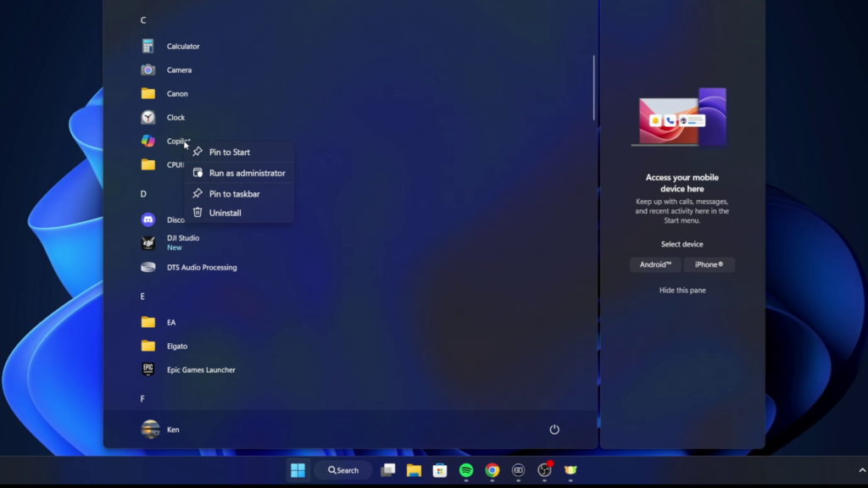Viewport: 868px width, 488px height.
Task: Select Pin to taskbar option
Action: coord(238,194)
